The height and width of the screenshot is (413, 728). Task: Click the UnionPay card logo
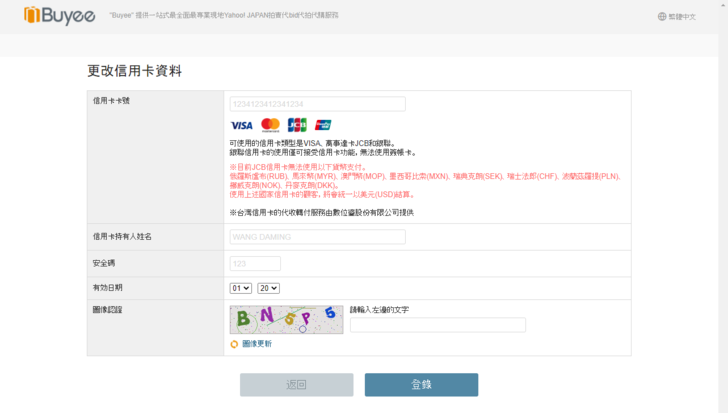click(323, 125)
